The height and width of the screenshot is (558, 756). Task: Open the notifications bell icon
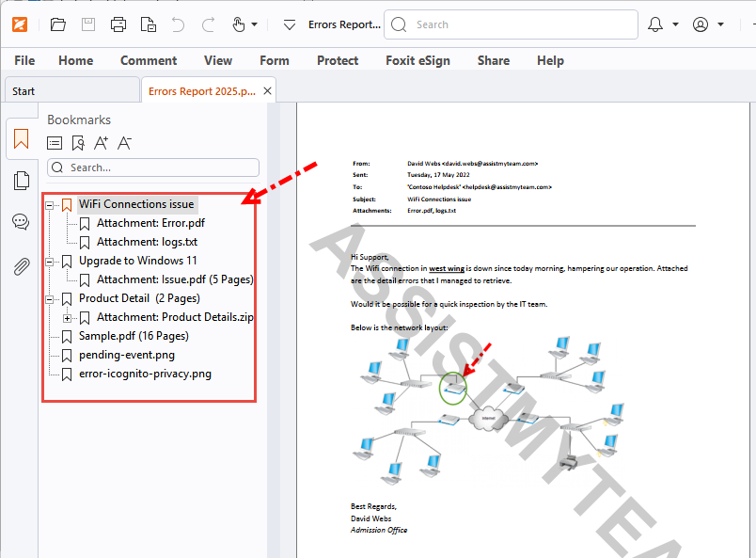(655, 24)
